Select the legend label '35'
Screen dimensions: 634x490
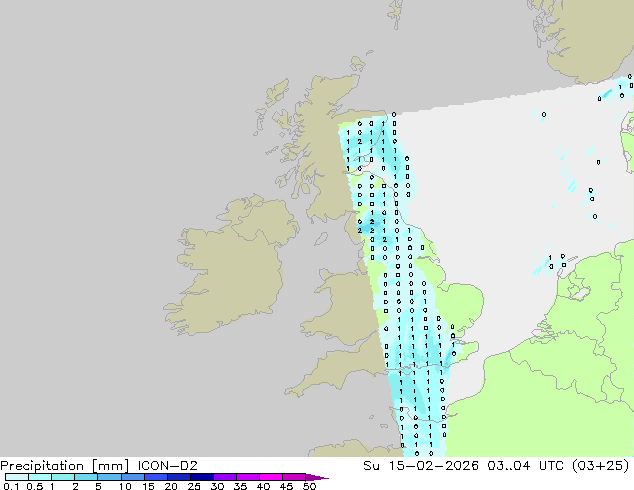pos(240,486)
